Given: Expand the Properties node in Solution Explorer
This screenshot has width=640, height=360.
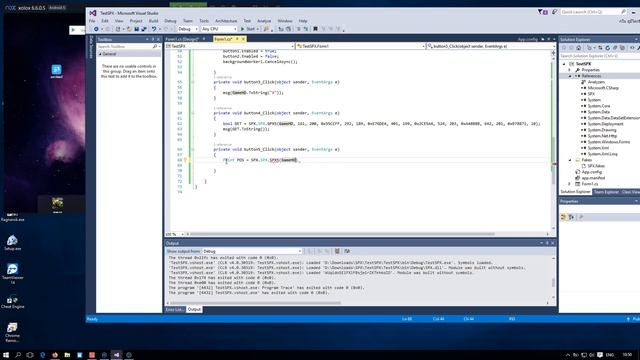Looking at the screenshot, I should click(570, 70).
